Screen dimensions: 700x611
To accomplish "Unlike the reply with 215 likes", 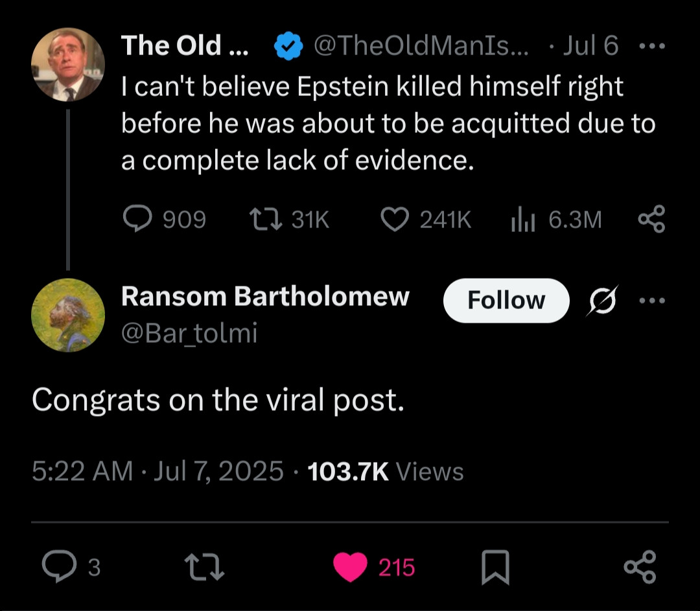I will tap(350, 568).
